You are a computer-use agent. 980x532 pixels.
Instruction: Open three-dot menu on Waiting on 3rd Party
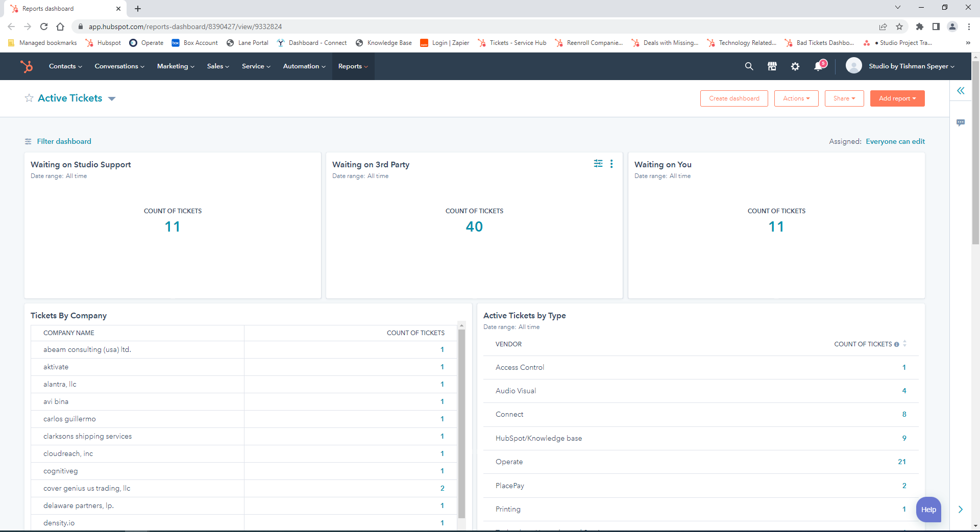pyautogui.click(x=611, y=164)
